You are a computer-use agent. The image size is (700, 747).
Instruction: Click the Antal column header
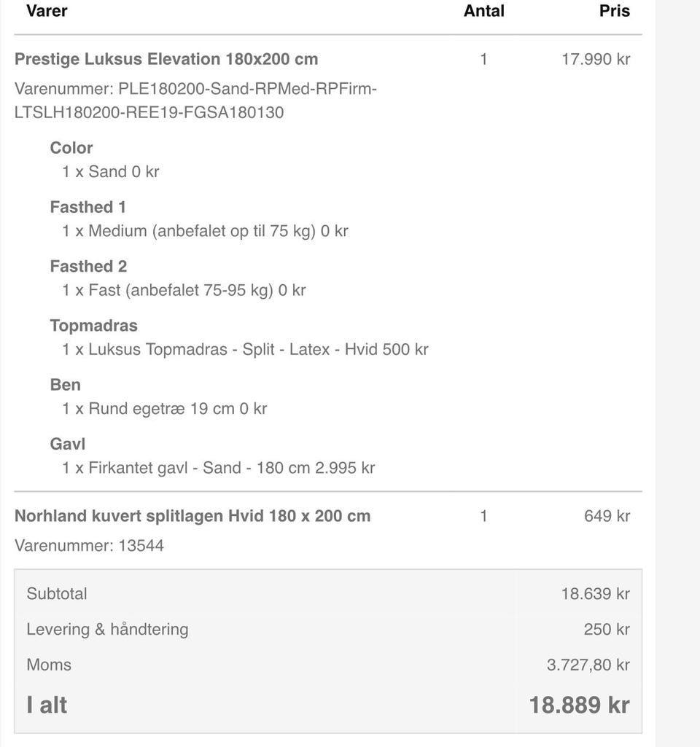pyautogui.click(x=483, y=11)
